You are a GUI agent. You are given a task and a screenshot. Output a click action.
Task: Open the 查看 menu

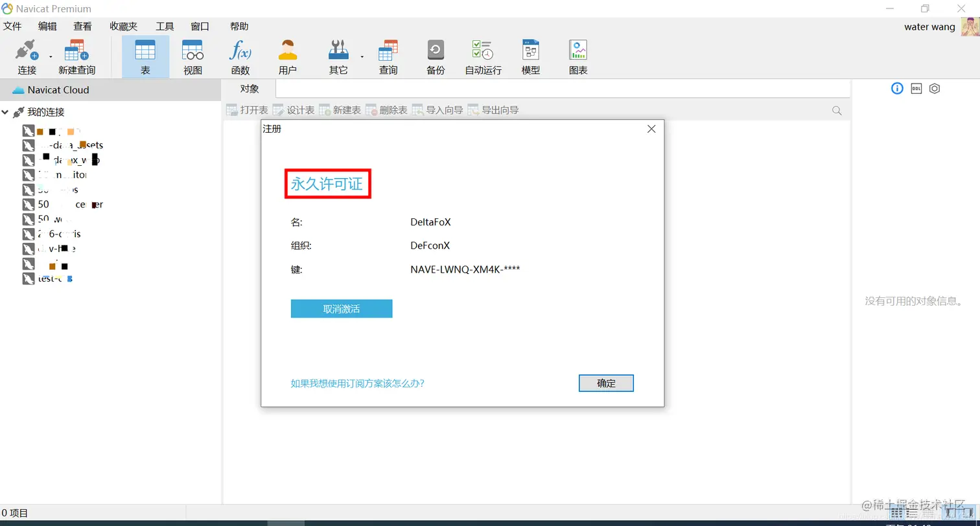click(82, 27)
